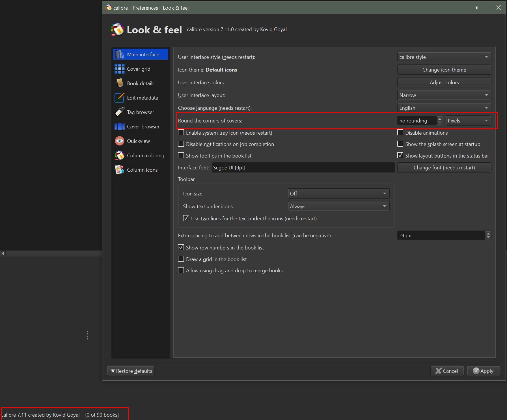Click the Column coloring paint bucket icon

pos(119,155)
